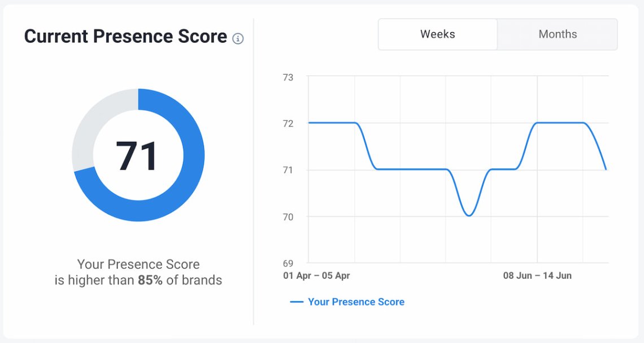Switch to the Months view
The image size is (644, 343).
(558, 34)
